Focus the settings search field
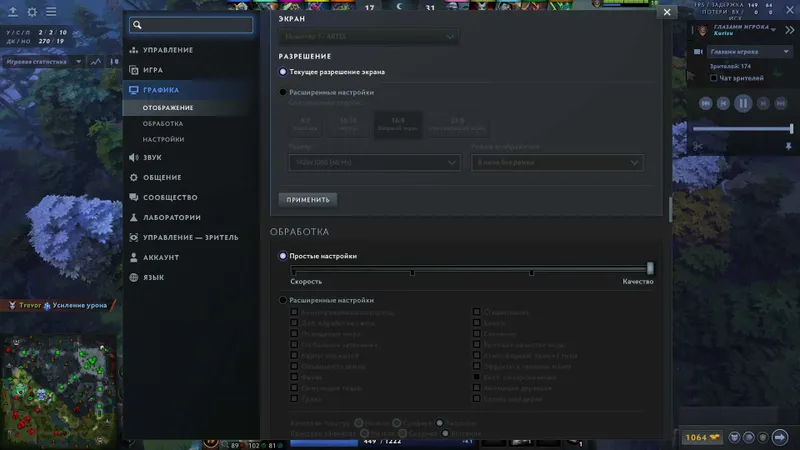 tap(191, 25)
